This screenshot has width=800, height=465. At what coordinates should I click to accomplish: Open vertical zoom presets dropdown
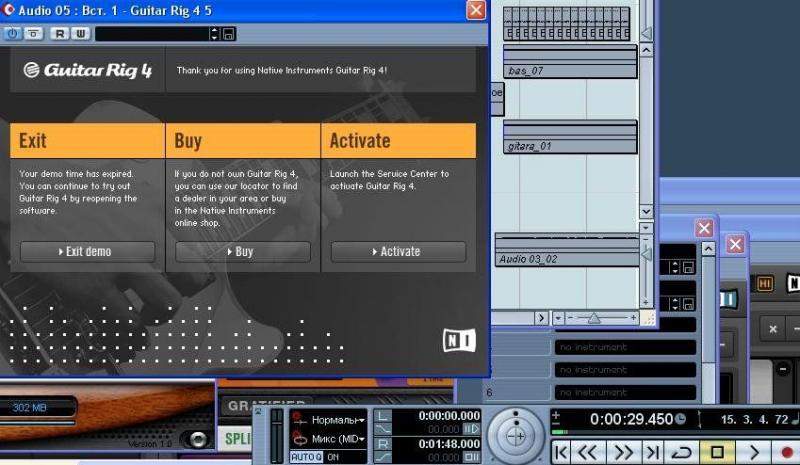pyautogui.click(x=646, y=228)
